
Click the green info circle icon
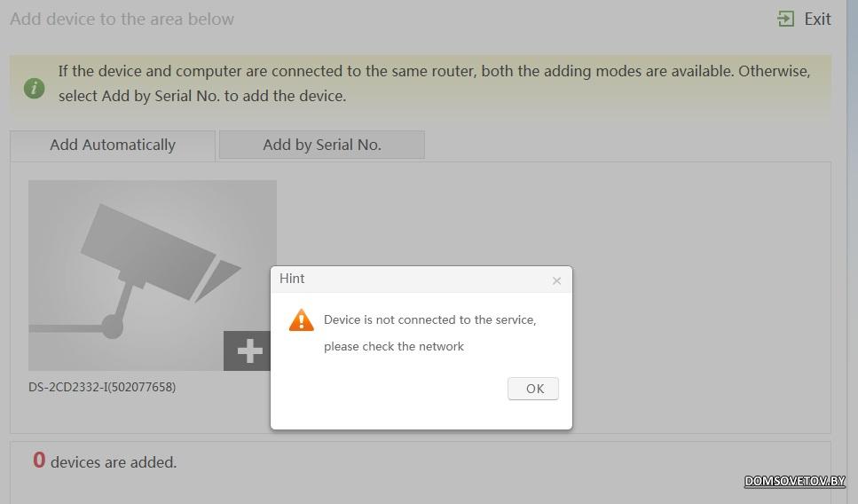point(34,88)
